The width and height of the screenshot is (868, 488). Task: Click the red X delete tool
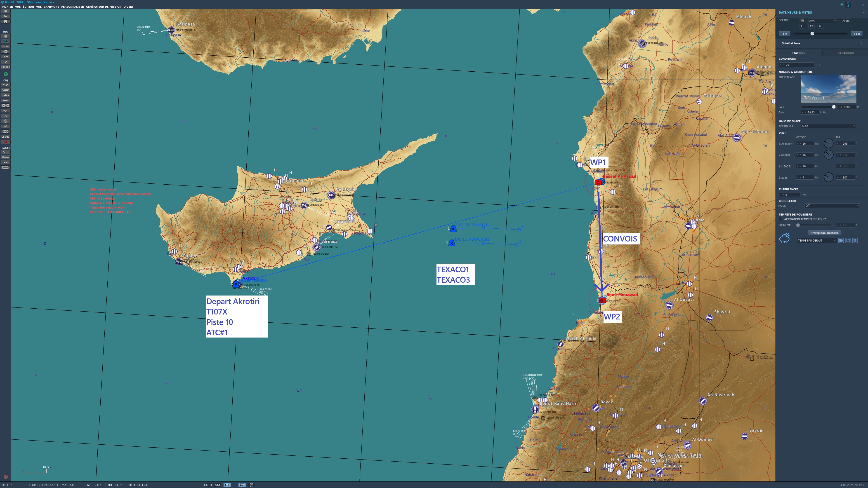point(6,142)
